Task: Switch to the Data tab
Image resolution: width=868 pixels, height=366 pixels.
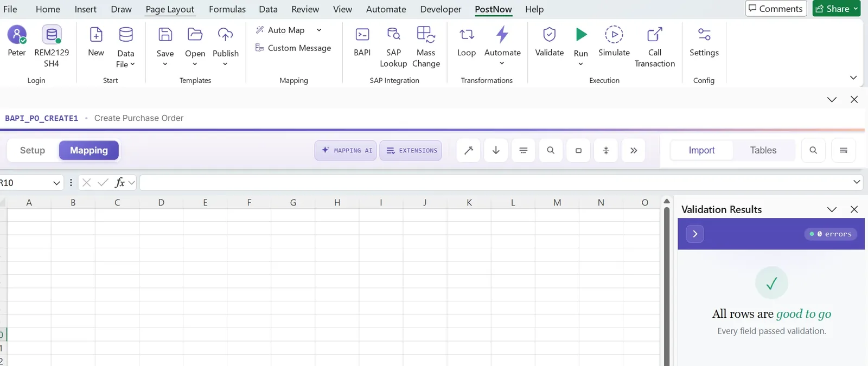Action: [x=268, y=9]
